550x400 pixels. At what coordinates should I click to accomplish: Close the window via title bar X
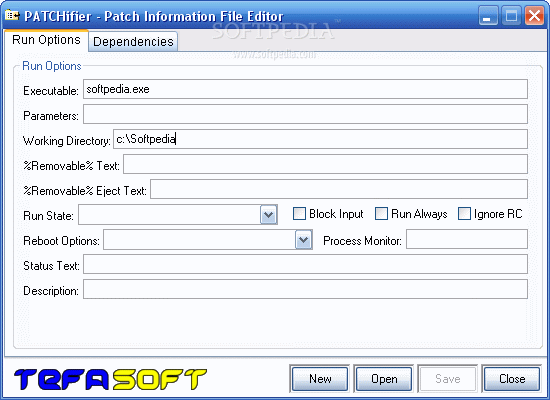coord(534,16)
